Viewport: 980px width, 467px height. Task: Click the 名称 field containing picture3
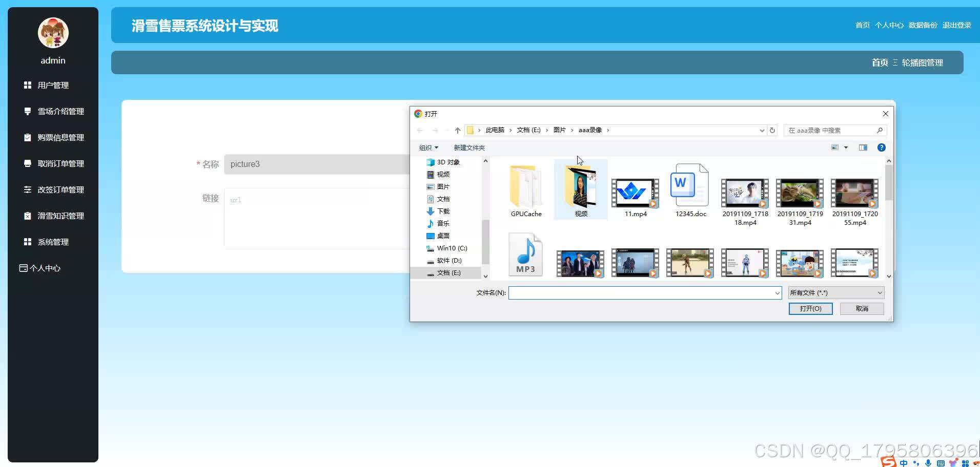(x=317, y=164)
